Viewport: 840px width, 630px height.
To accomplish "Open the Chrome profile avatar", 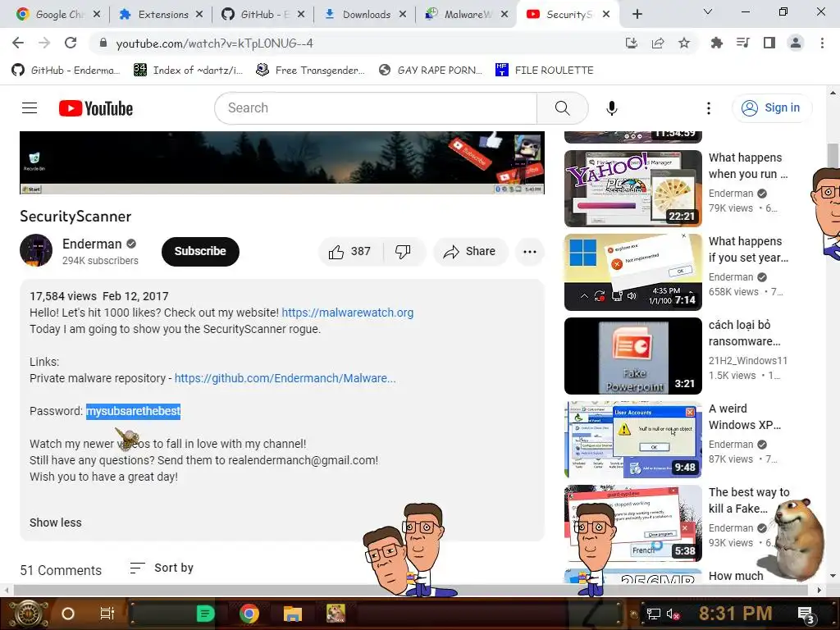I will click(x=796, y=43).
